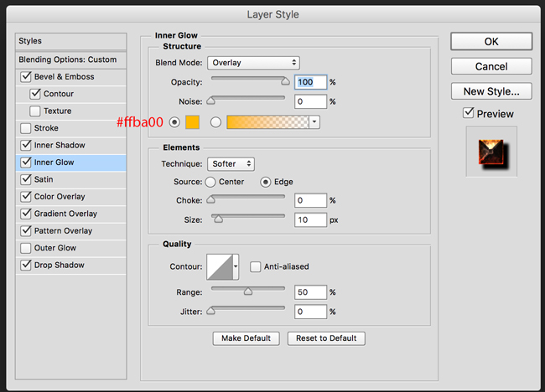Viewport: 545px width, 392px height.
Task: Open the gradient picker dropdown arrow
Action: point(314,122)
